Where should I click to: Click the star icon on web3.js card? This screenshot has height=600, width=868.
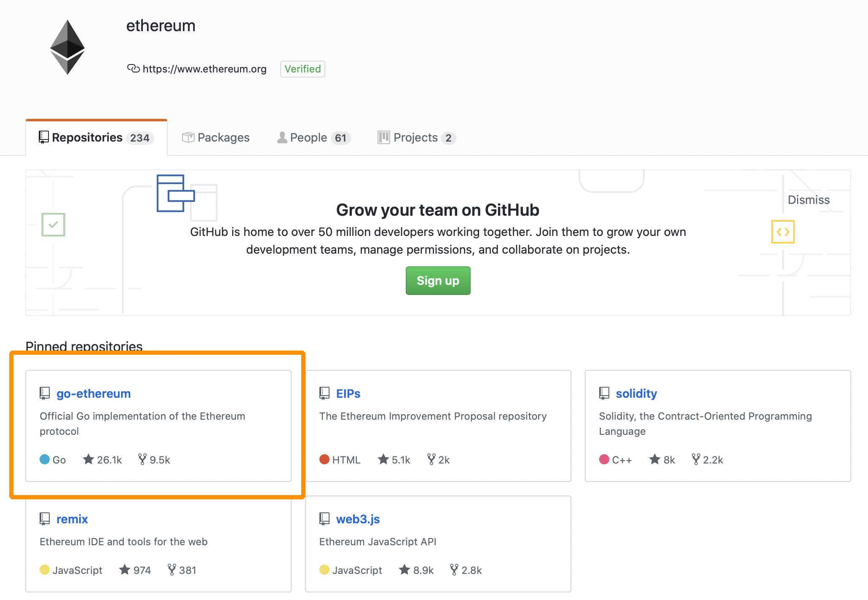coord(404,569)
